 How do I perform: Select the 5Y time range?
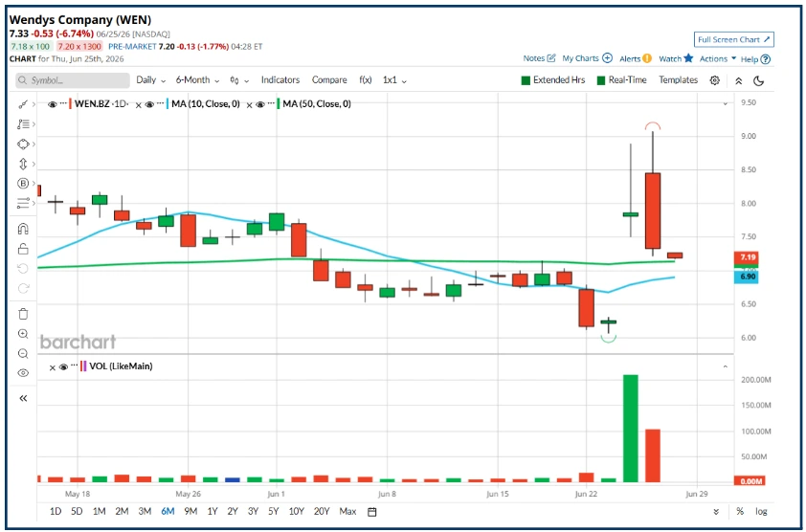coord(273,512)
